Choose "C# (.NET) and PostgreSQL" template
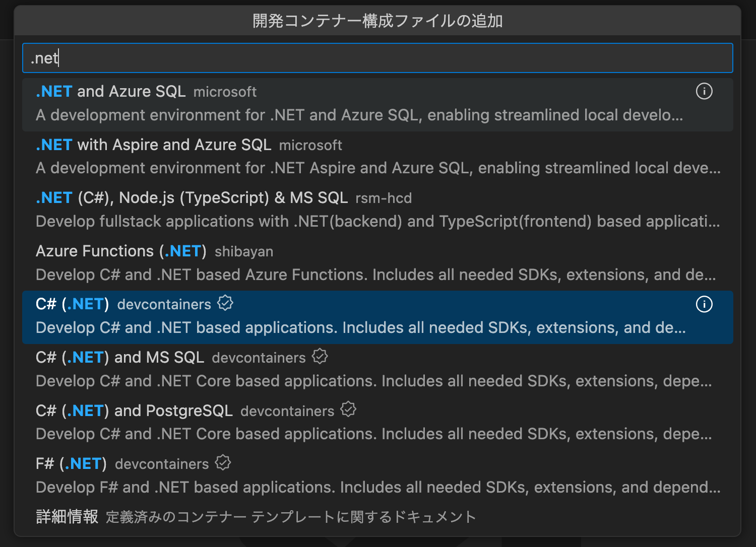The width and height of the screenshot is (756, 547). (x=377, y=424)
